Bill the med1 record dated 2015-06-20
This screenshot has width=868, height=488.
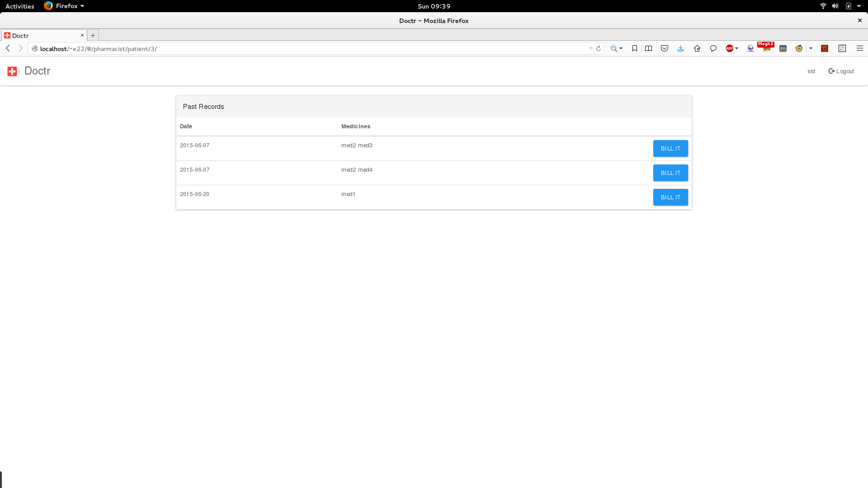click(x=670, y=197)
